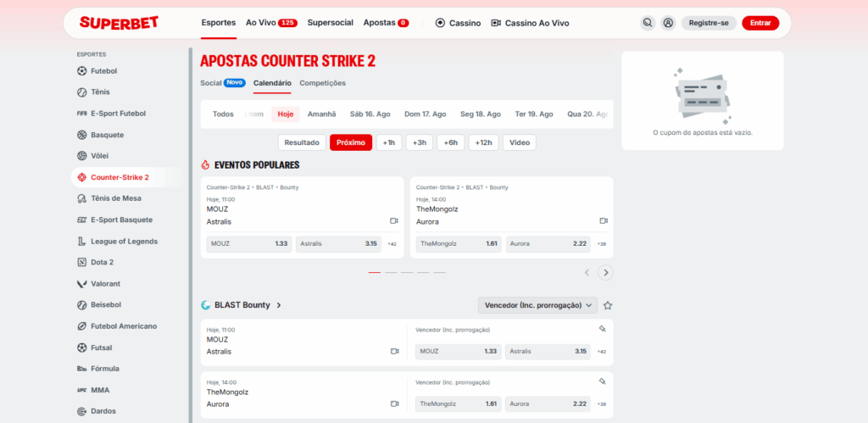Select Sáb 16. Ago date
The width and height of the screenshot is (868, 423).
click(x=370, y=114)
